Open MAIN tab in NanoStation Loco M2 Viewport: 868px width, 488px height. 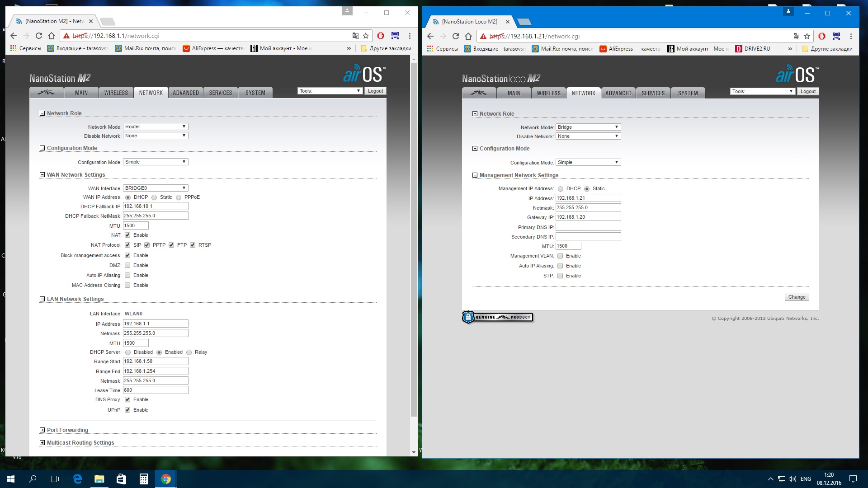point(514,93)
